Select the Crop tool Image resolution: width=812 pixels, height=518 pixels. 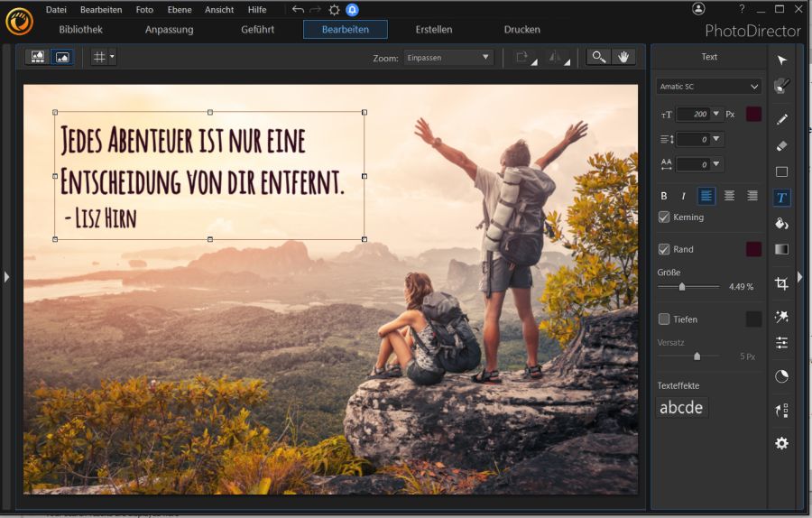[781, 284]
